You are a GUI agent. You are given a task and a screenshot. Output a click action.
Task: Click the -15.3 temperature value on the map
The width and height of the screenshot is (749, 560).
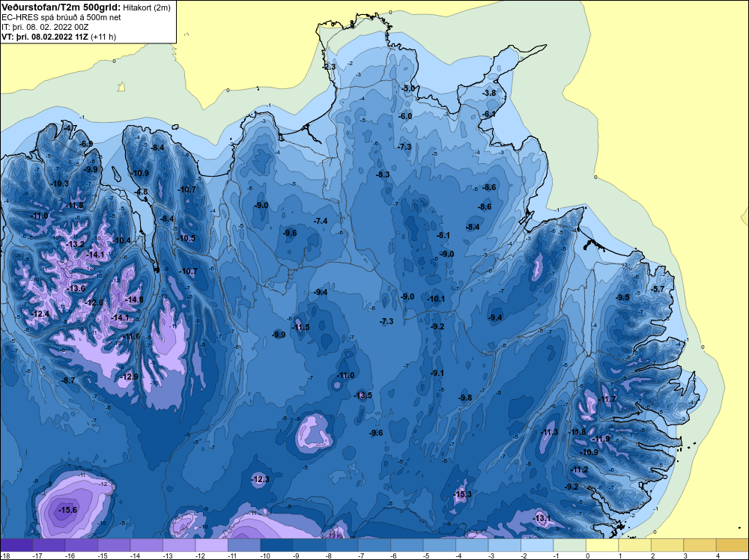(462, 494)
